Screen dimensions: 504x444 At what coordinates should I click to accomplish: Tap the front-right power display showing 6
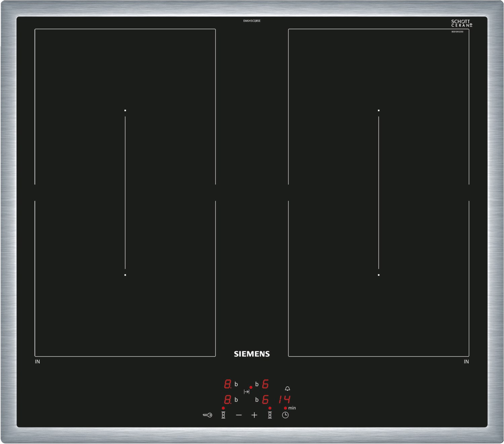[265, 400]
